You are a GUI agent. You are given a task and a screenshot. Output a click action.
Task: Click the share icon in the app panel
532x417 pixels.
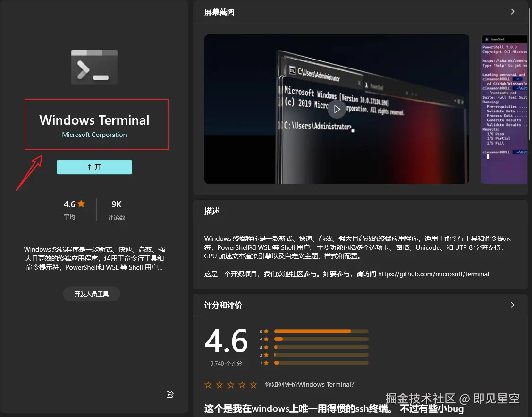tap(170, 394)
